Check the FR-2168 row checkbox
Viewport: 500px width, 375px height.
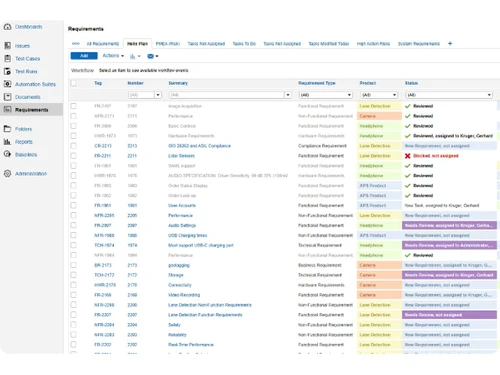pyautogui.click(x=73, y=295)
